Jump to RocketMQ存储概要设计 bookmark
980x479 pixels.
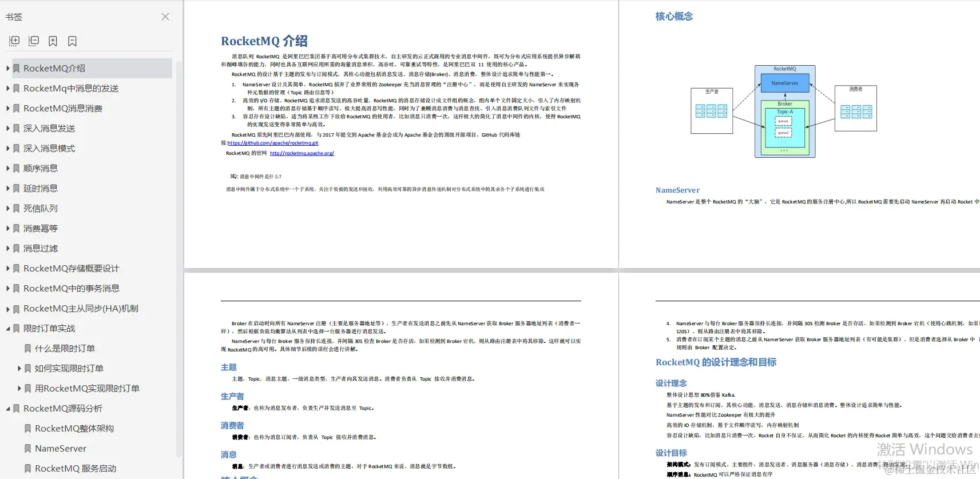tap(72, 268)
